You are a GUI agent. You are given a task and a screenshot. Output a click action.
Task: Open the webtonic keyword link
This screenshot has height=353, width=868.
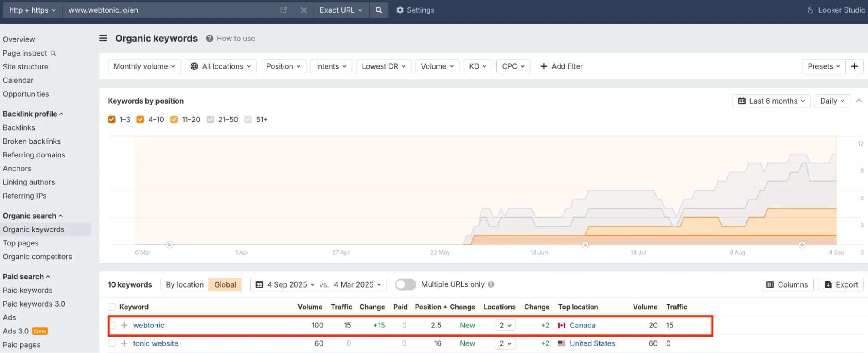tap(149, 325)
